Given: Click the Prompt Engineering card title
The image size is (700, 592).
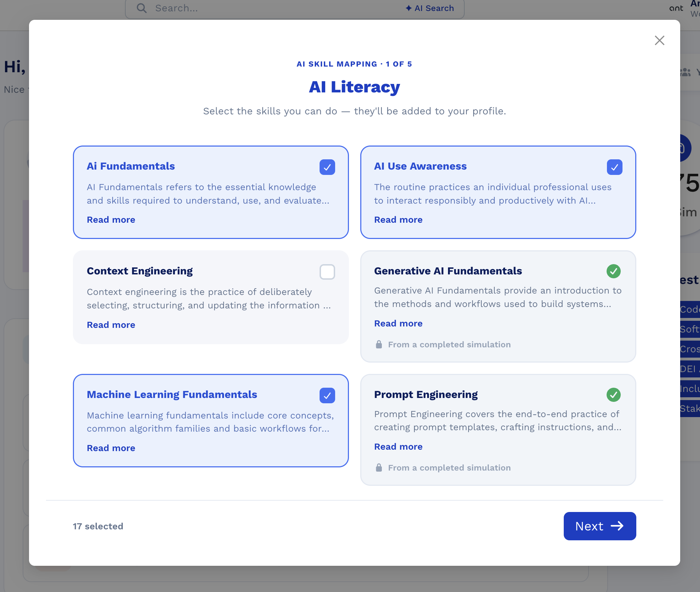Looking at the screenshot, I should (x=426, y=395).
